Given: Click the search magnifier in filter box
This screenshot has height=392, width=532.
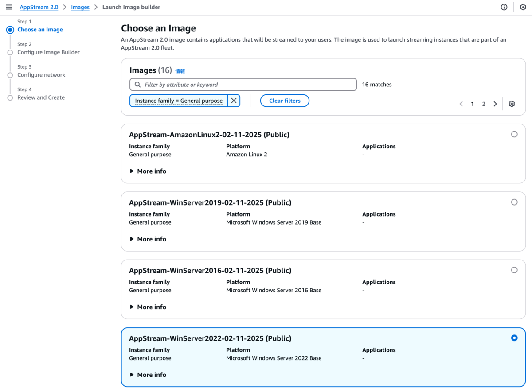Looking at the screenshot, I should pos(137,85).
